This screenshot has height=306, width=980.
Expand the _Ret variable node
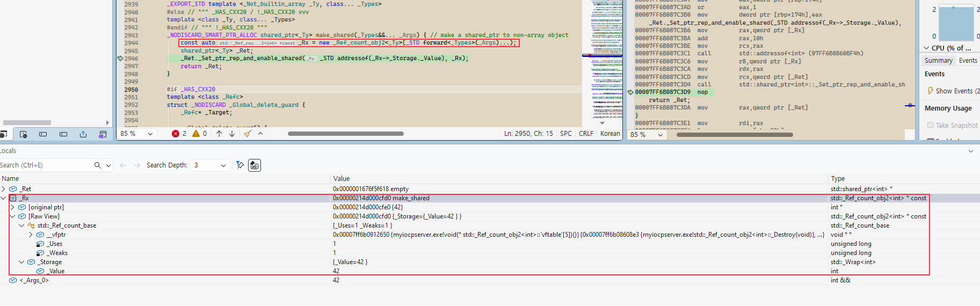[4, 189]
